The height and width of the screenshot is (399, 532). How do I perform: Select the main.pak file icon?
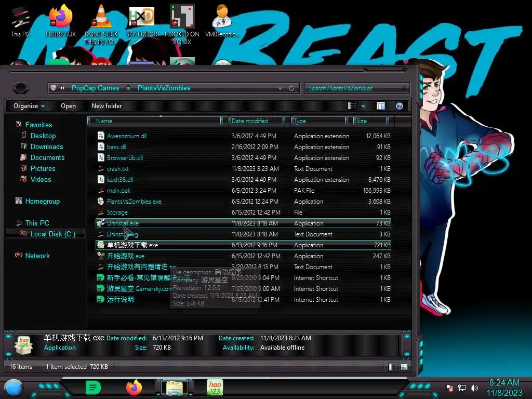(101, 190)
